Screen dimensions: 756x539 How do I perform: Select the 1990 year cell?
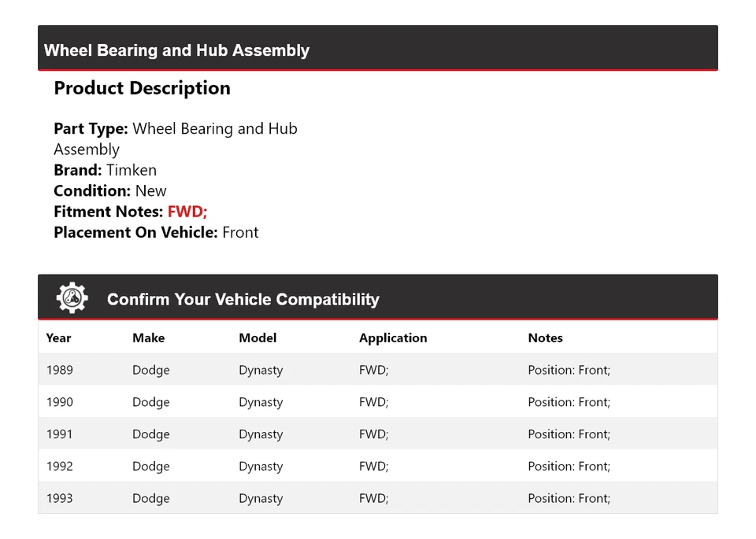click(59, 402)
